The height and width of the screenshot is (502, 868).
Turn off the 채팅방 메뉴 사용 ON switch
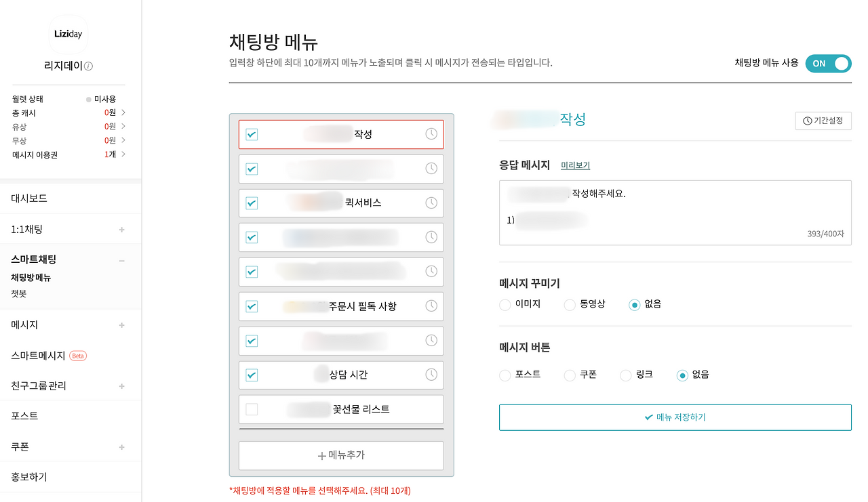click(x=828, y=63)
